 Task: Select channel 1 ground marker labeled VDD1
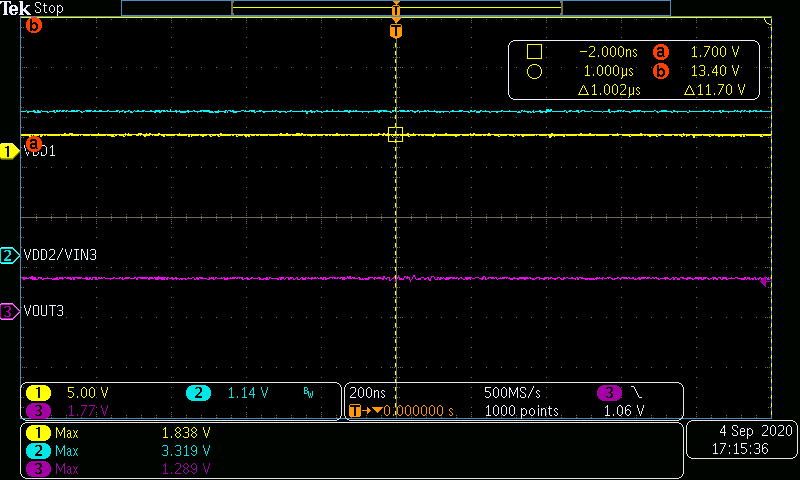pyautogui.click(x=9, y=151)
